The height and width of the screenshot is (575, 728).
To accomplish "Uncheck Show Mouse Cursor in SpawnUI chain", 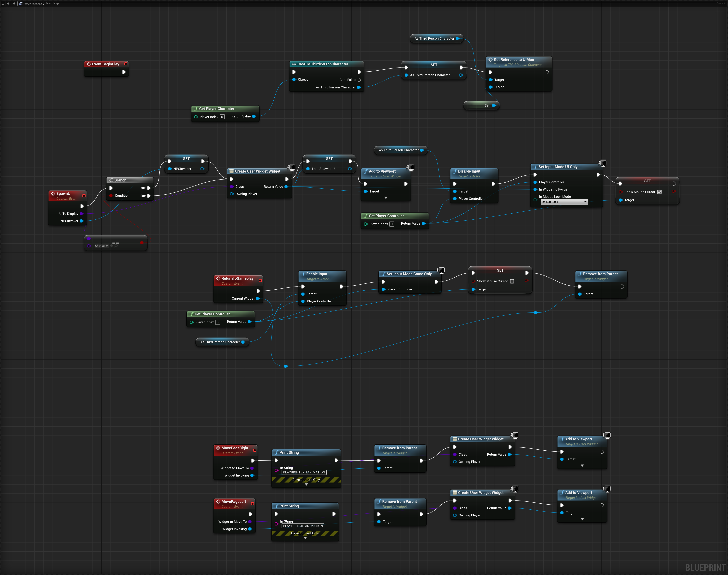I will (x=659, y=192).
